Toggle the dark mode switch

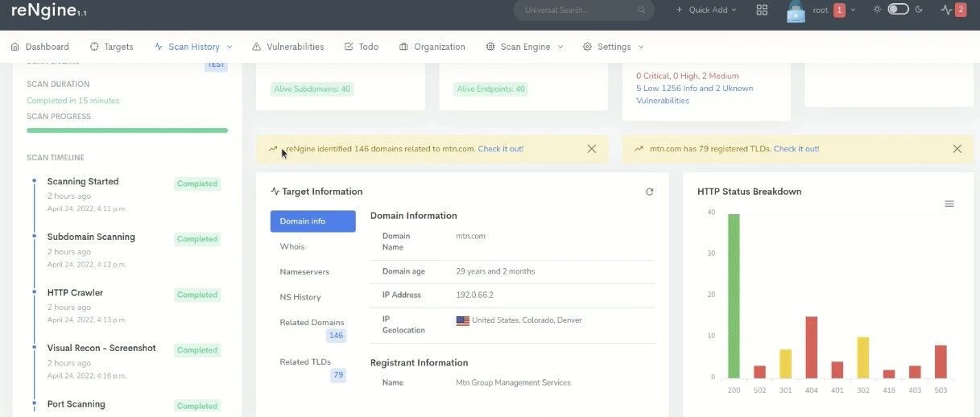898,10
